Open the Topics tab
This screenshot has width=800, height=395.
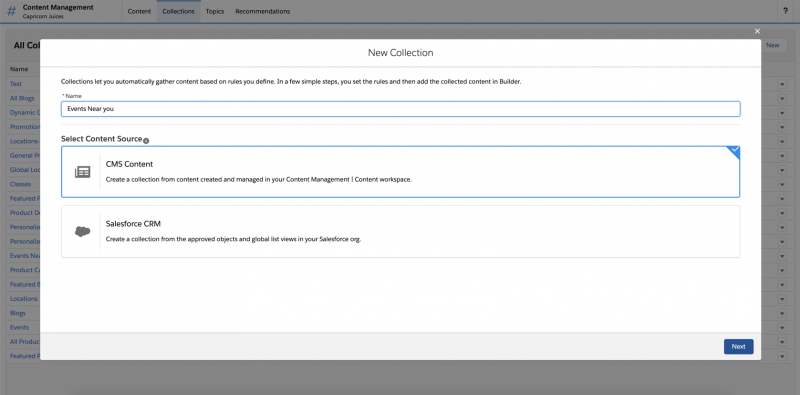coord(215,11)
